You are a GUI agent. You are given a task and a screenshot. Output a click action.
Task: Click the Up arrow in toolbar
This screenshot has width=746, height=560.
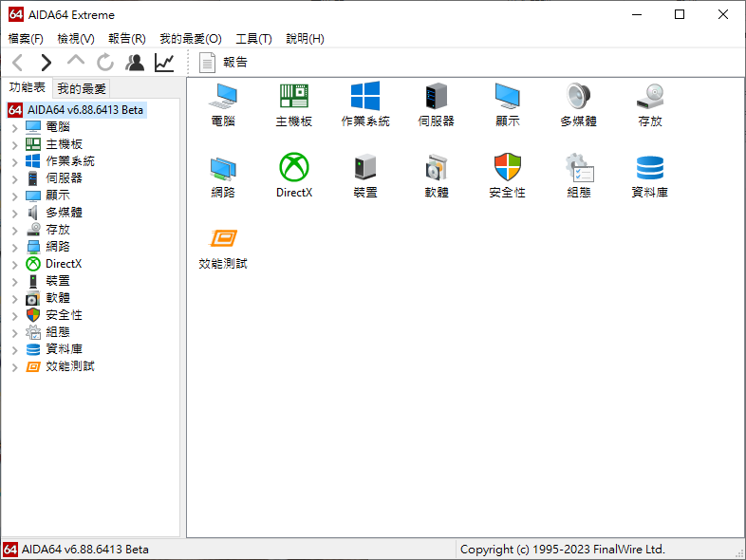(76, 62)
